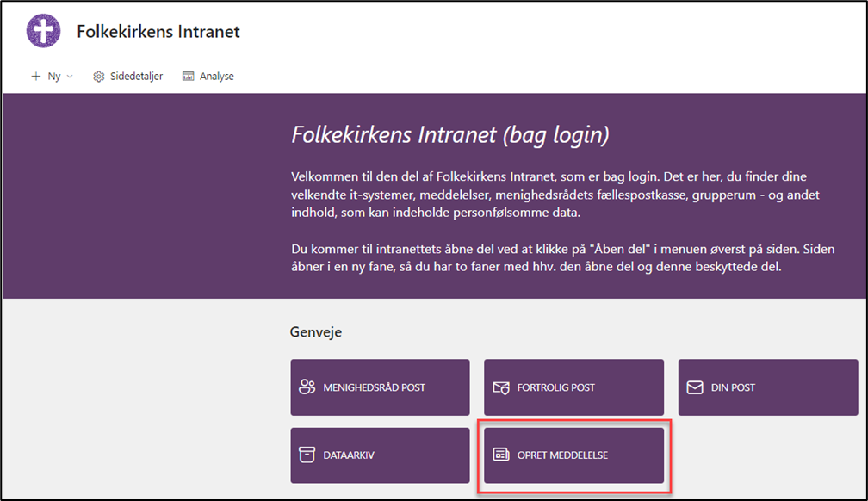Click the Folkekirkens Intranet site title

tap(158, 32)
